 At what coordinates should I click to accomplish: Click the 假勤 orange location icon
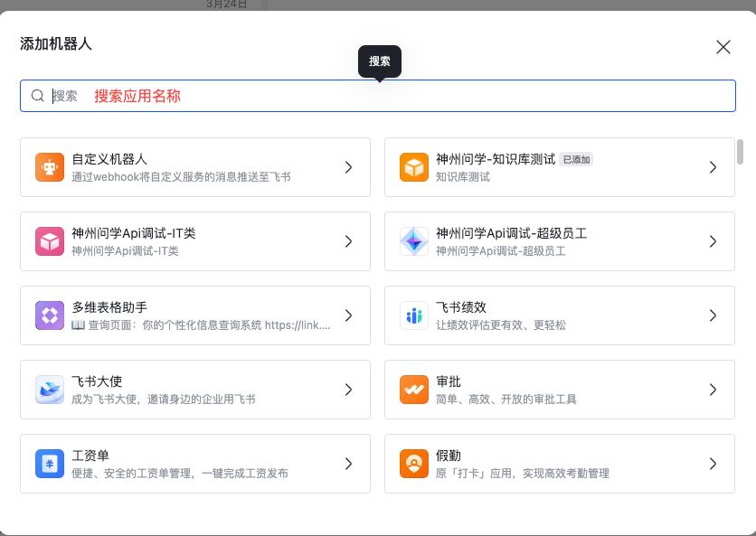pyautogui.click(x=413, y=464)
